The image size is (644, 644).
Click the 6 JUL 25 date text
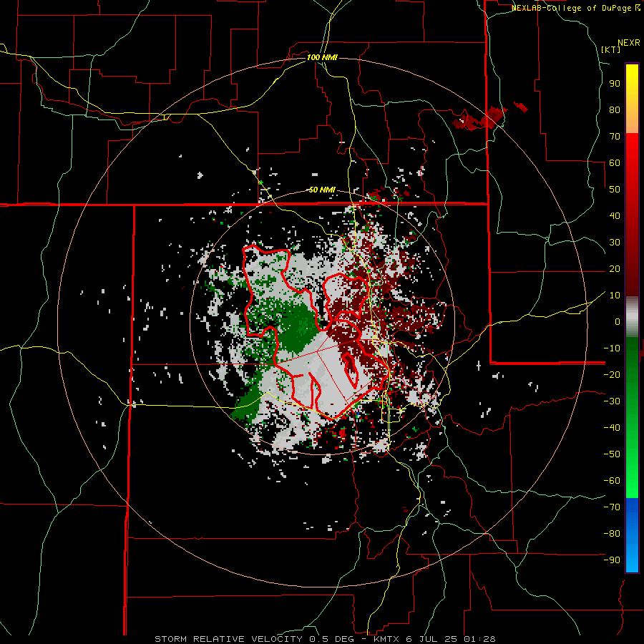coord(433,639)
